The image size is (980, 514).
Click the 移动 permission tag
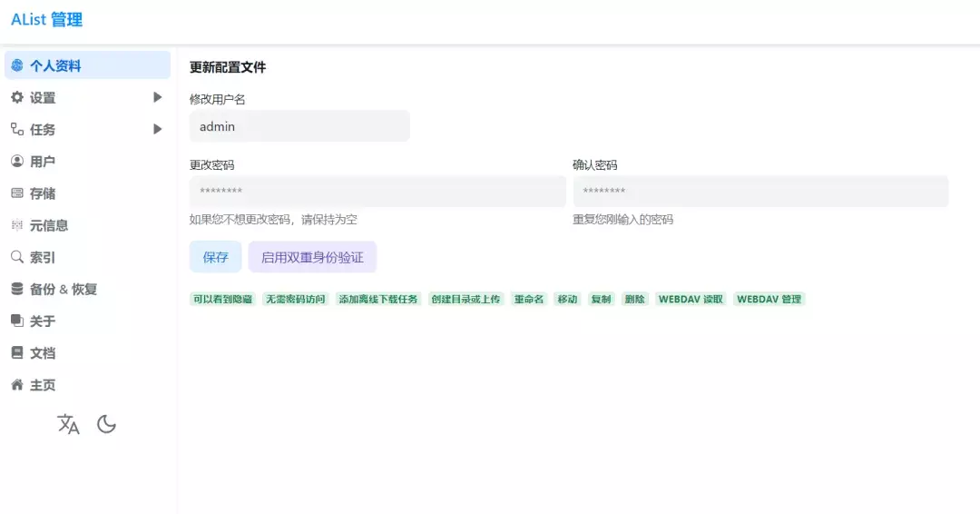click(x=567, y=299)
